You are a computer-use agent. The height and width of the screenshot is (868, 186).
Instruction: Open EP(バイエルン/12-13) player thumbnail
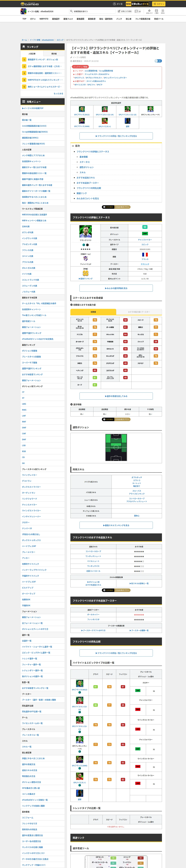click(x=128, y=109)
